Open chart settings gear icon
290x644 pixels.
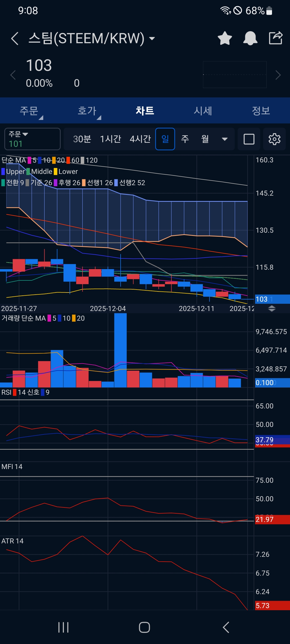(x=274, y=139)
